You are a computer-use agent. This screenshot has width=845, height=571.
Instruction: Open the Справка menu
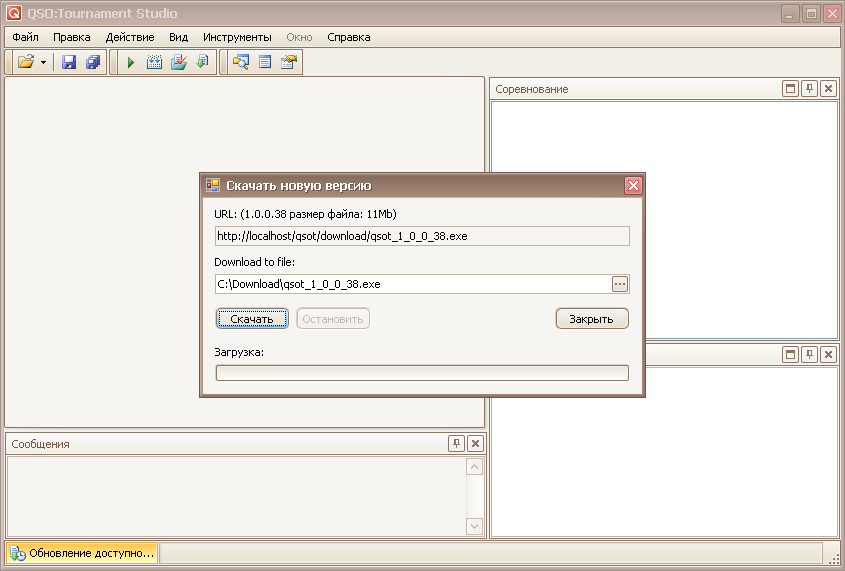[349, 37]
